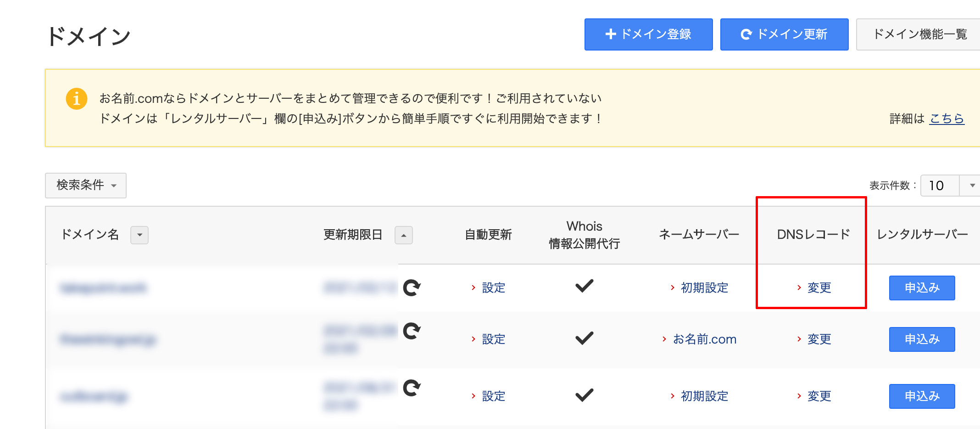Open the ドメイン名 column sort dropdown

tap(139, 235)
